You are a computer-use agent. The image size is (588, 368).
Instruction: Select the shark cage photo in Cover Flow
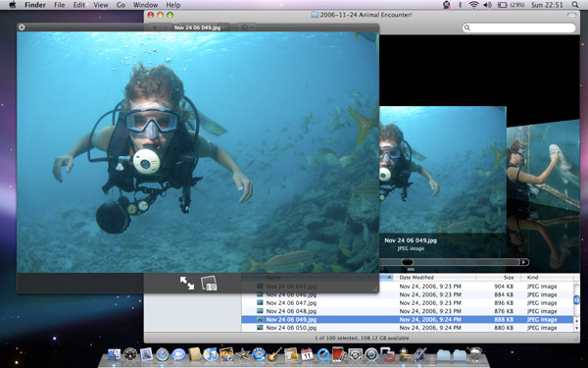coord(543,166)
